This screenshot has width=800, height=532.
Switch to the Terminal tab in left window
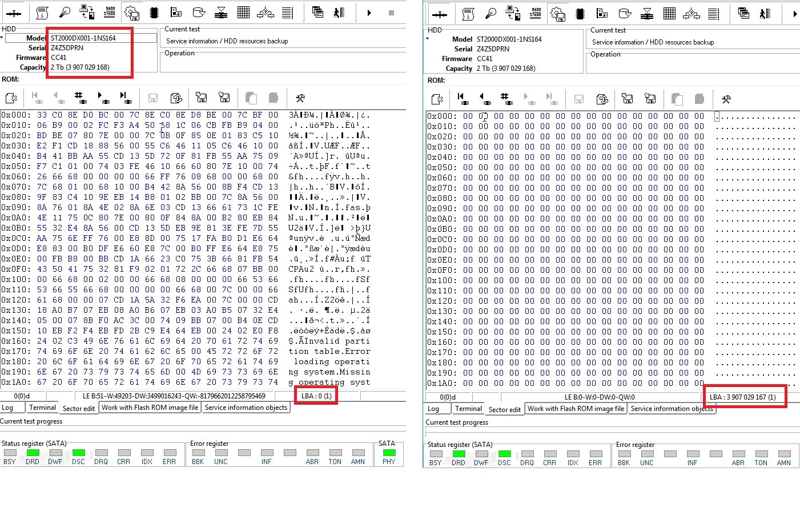click(x=42, y=408)
